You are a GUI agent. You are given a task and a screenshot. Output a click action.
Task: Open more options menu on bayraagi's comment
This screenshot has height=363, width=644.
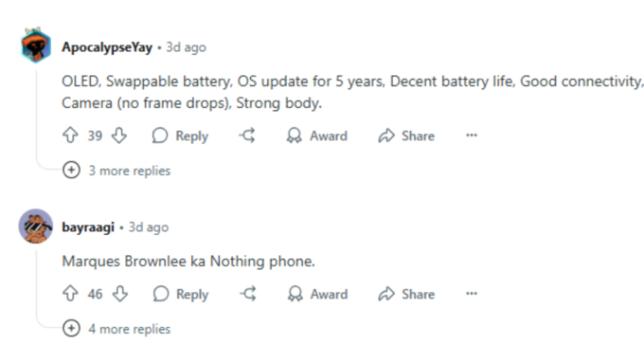472,294
